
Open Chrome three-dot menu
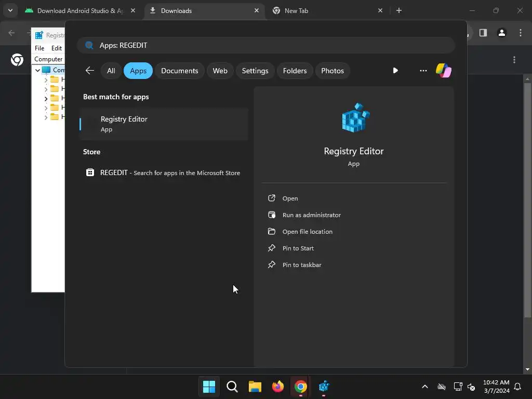[x=521, y=33]
